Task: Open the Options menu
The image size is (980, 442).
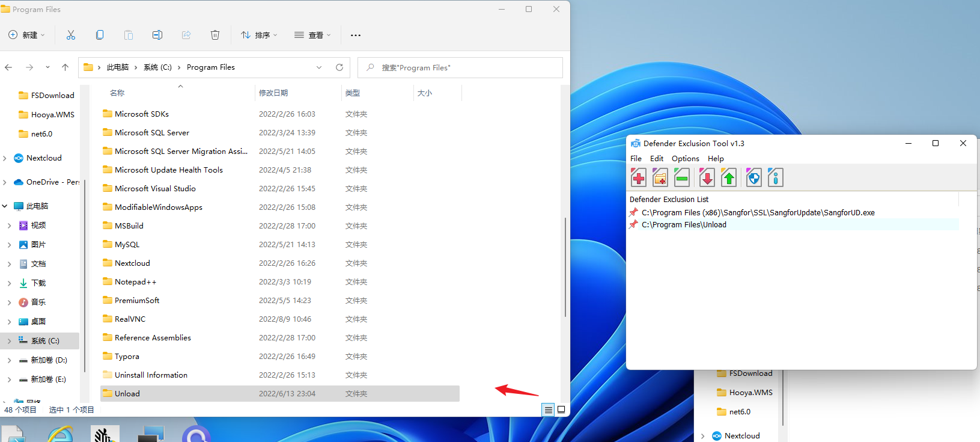Action: [685, 159]
